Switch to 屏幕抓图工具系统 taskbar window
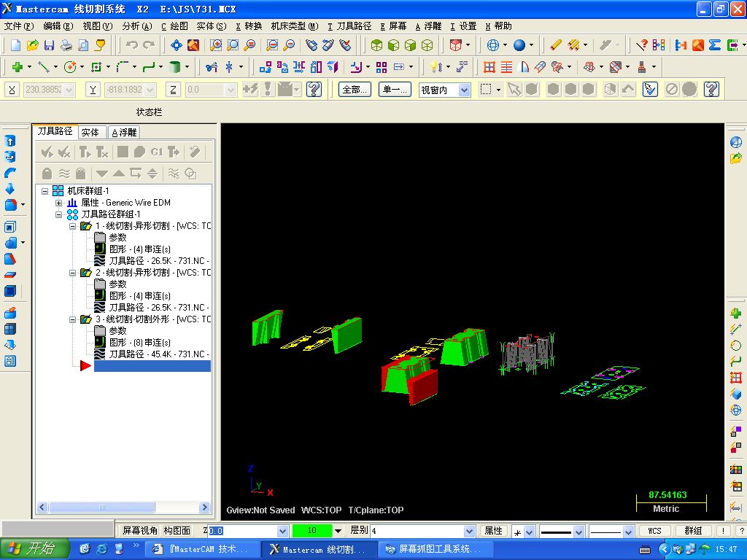This screenshot has width=747, height=560. click(436, 549)
